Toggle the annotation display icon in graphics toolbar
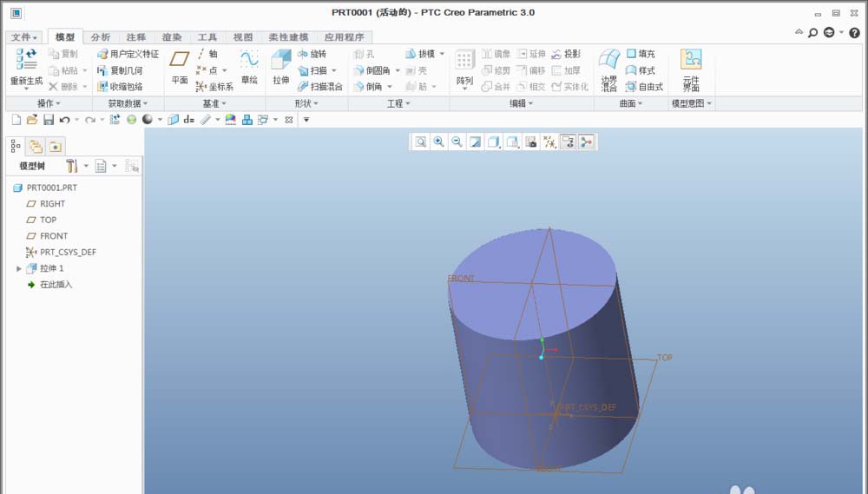 (x=568, y=142)
